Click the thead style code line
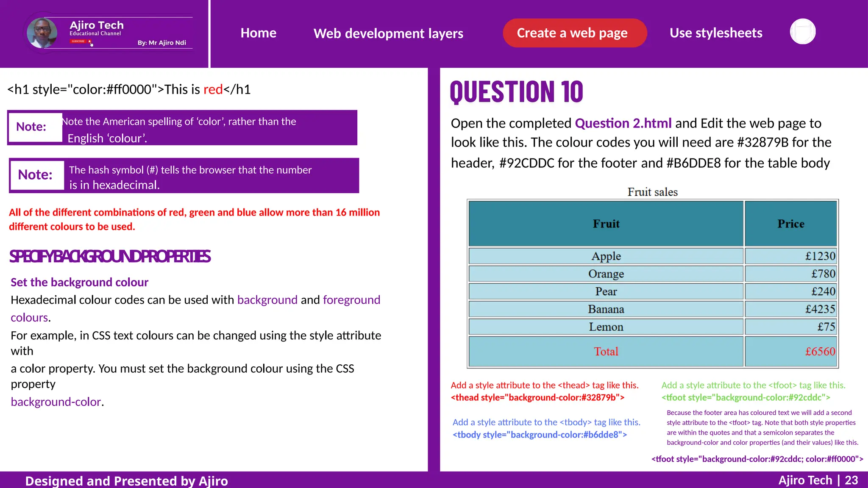This screenshot has width=868, height=488. pyautogui.click(x=537, y=397)
